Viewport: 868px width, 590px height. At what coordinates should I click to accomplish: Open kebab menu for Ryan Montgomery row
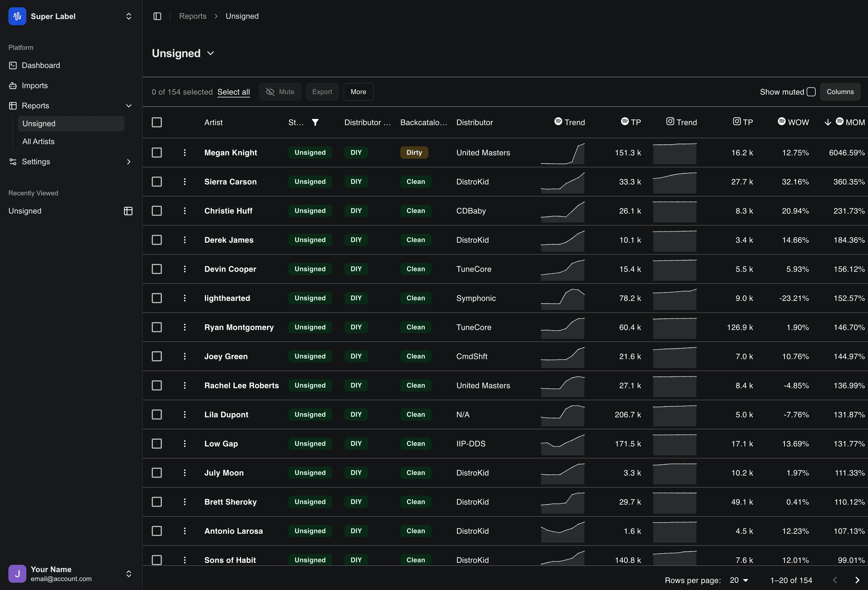coord(185,327)
